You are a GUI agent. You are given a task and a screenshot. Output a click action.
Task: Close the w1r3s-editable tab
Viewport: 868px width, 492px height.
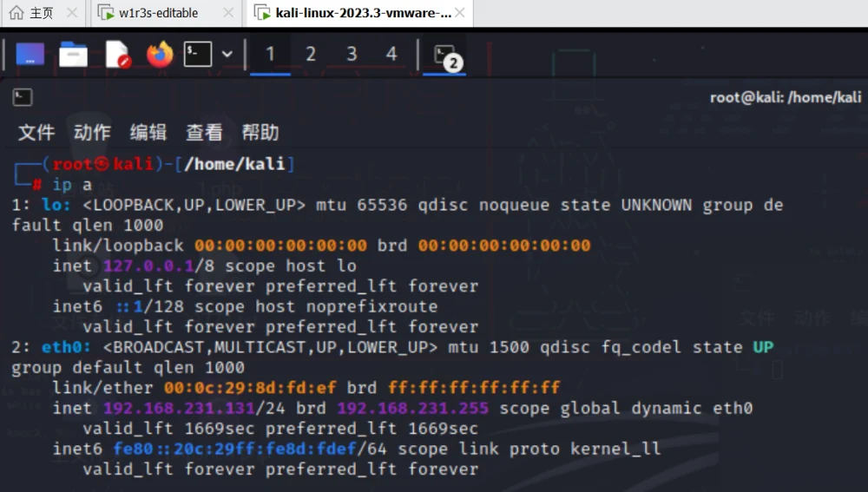click(x=228, y=12)
